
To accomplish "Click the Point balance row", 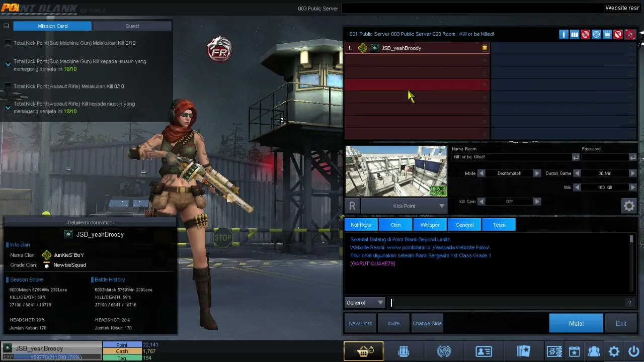I will point(131,345).
